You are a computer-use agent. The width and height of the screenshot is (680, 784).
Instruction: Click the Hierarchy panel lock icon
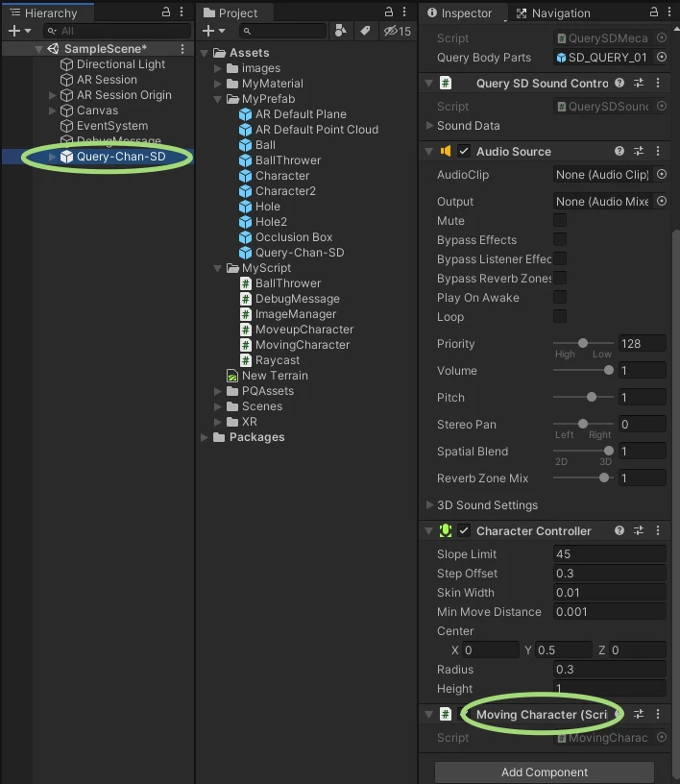tap(166, 12)
